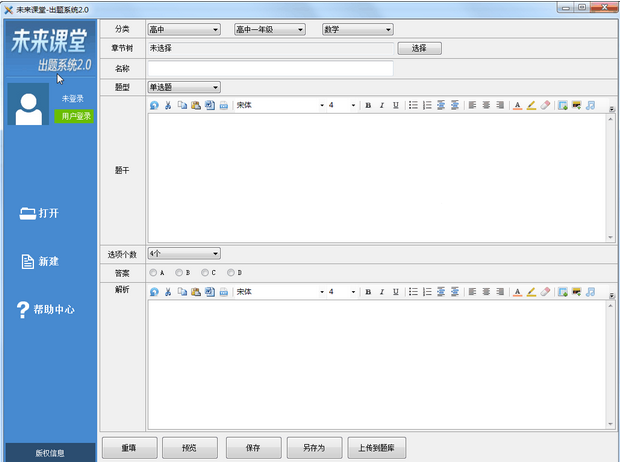620x462 pixels.
Task: Open the 单选题 question type dropdown
Action: [x=184, y=87]
